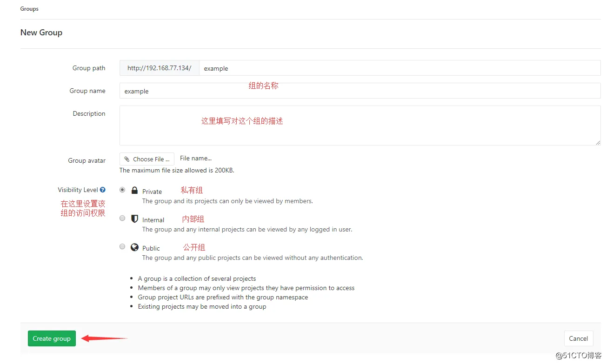Select the Public visibility radio button
This screenshot has height=364, width=606.
(122, 246)
